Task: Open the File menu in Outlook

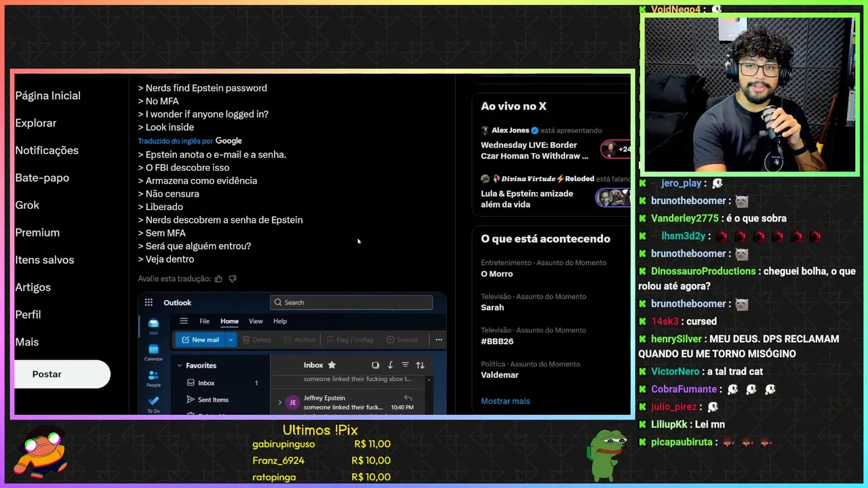Action: pos(204,321)
